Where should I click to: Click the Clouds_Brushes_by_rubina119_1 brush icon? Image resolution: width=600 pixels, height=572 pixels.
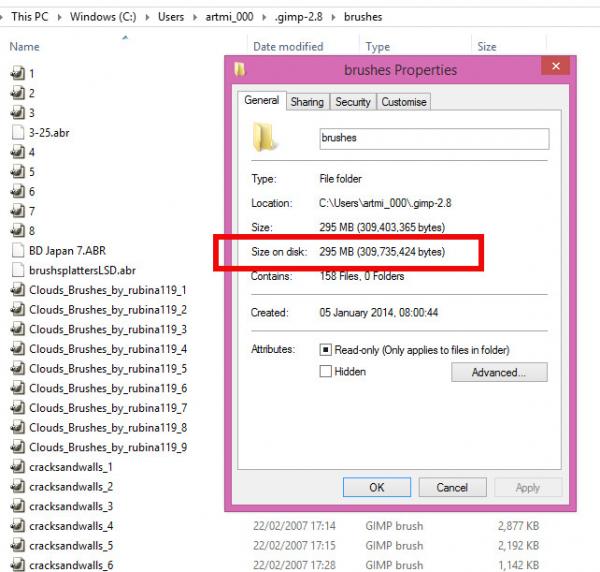[x=18, y=290]
